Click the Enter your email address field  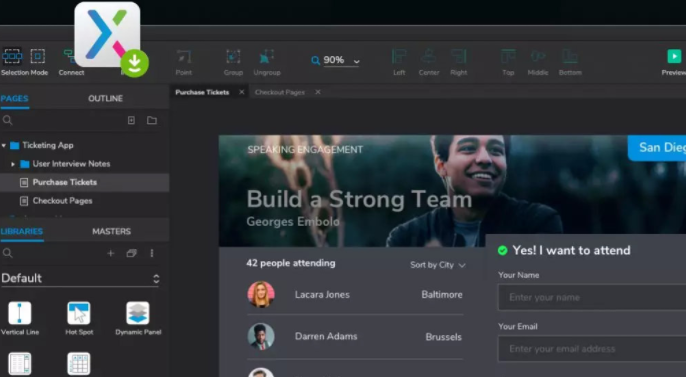coord(592,349)
